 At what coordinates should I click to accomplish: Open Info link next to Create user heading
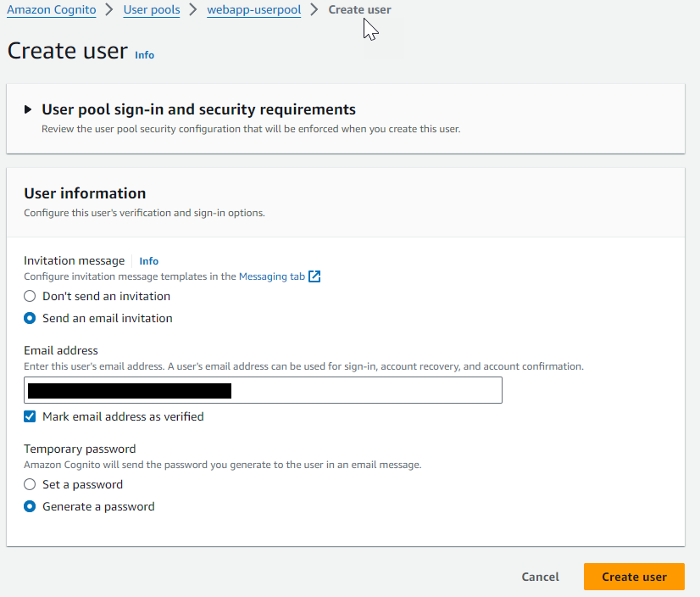coord(145,55)
